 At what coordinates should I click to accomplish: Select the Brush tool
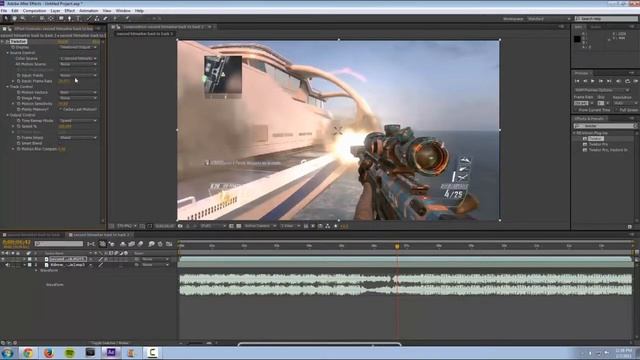coord(89,18)
